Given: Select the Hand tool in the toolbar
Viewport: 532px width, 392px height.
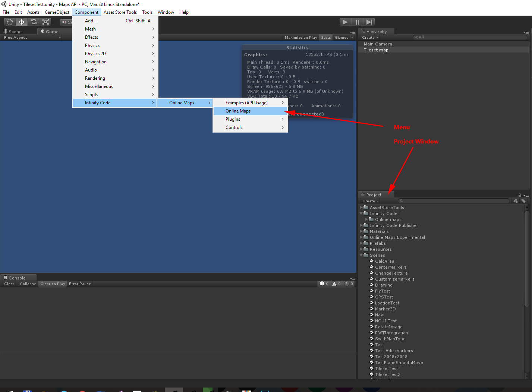Looking at the screenshot, I should tap(10, 22).
